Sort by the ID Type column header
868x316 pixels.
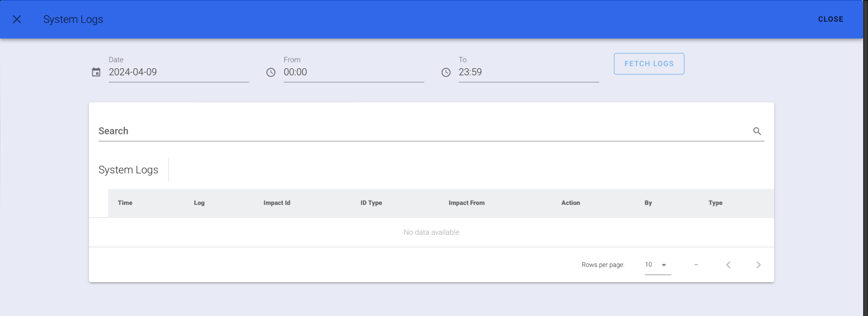coord(371,203)
